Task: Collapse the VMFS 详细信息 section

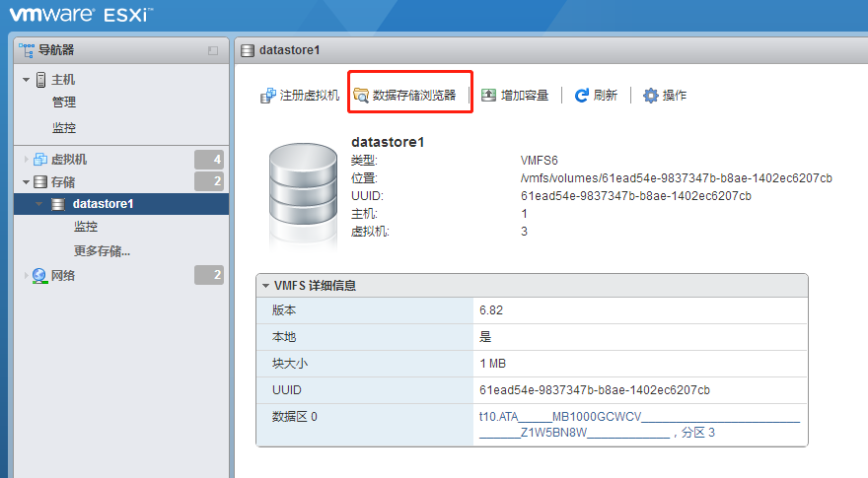Action: tap(265, 286)
